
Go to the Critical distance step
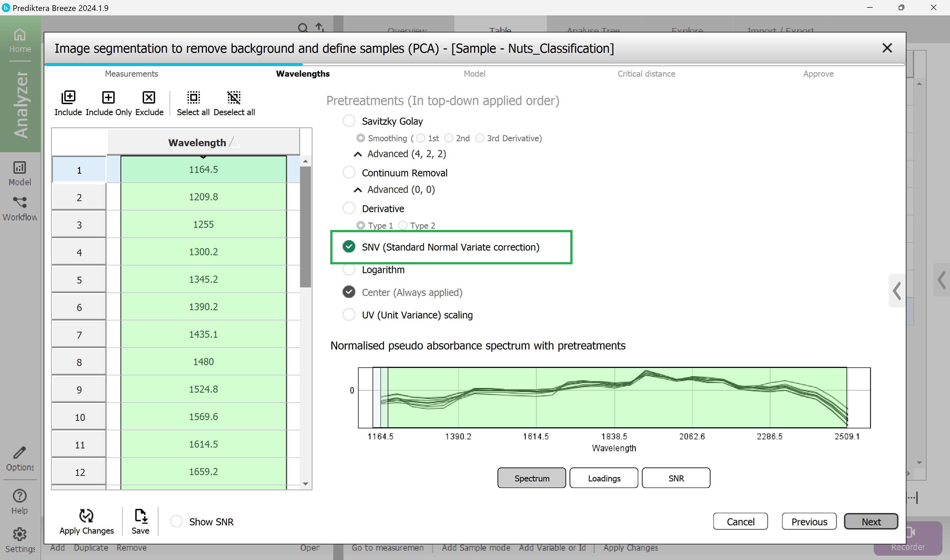point(646,74)
